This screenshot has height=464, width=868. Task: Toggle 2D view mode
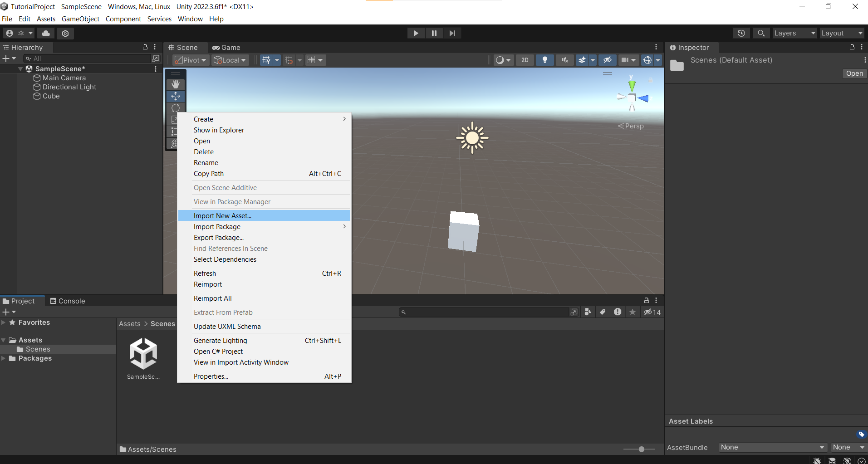525,60
